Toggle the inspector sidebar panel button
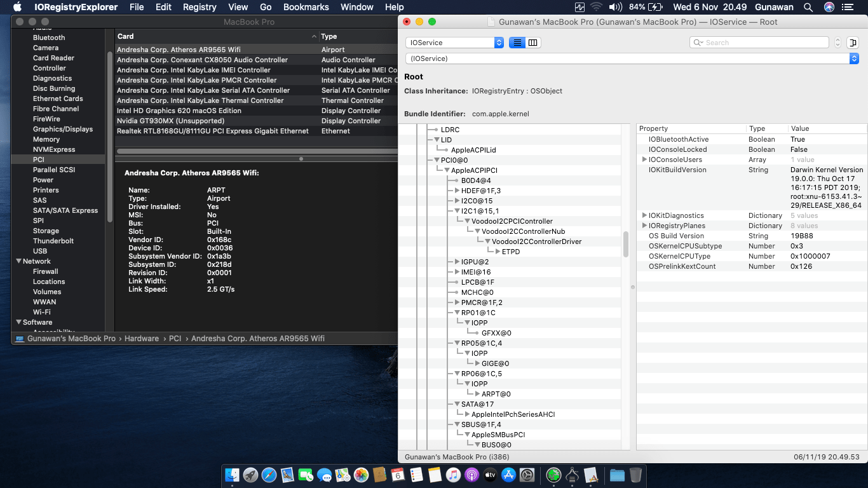Viewport: 868px width, 488px height. click(852, 43)
